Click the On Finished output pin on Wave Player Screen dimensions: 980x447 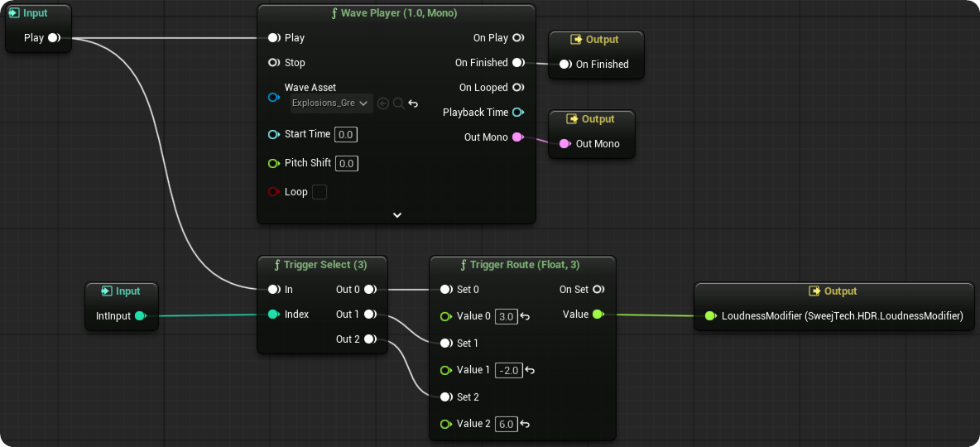click(518, 63)
